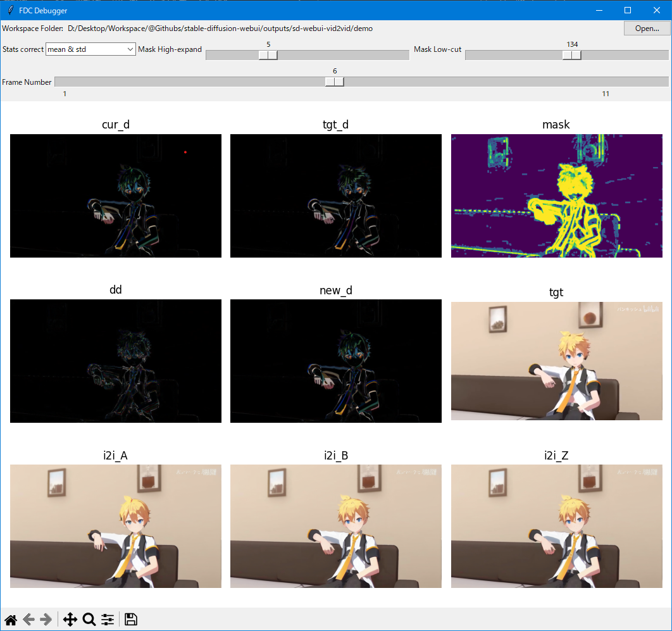672x631 pixels.
Task: Click the new_d image plot
Action: tap(336, 361)
